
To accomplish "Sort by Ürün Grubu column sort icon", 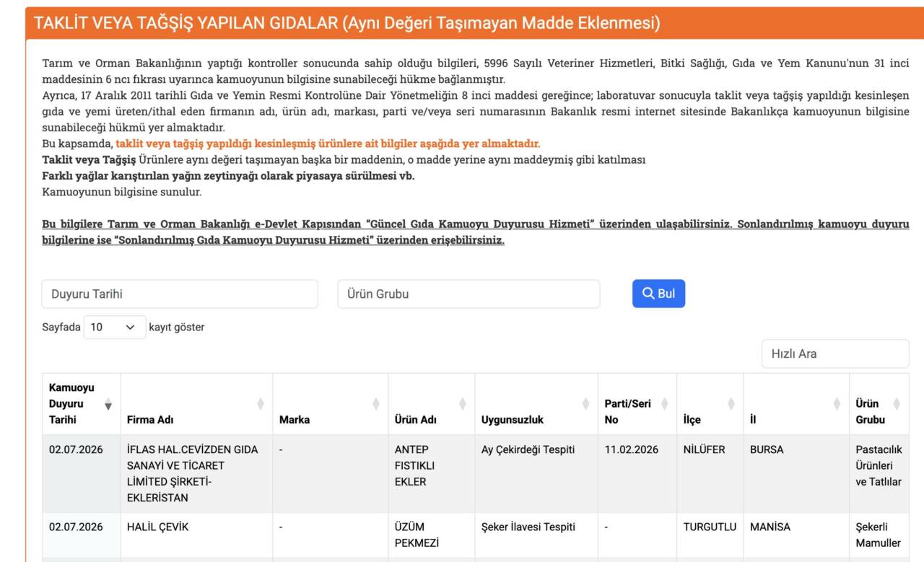I will click(x=897, y=404).
